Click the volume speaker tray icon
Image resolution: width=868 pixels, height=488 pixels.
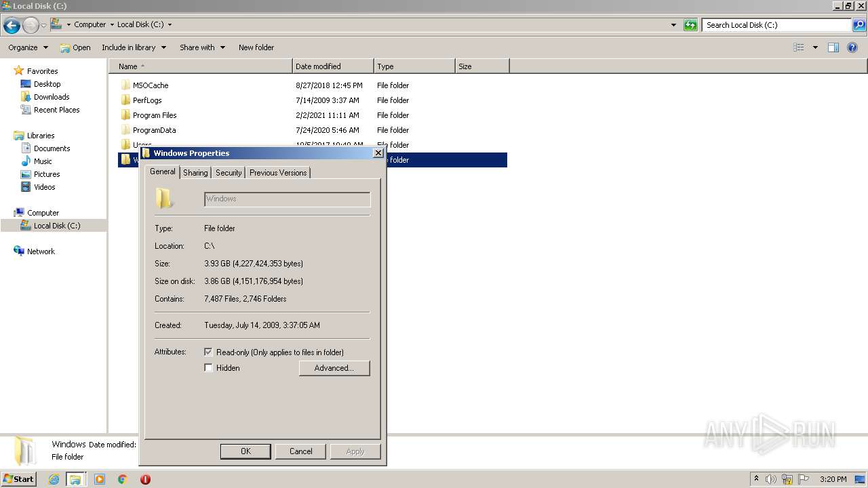click(x=771, y=479)
